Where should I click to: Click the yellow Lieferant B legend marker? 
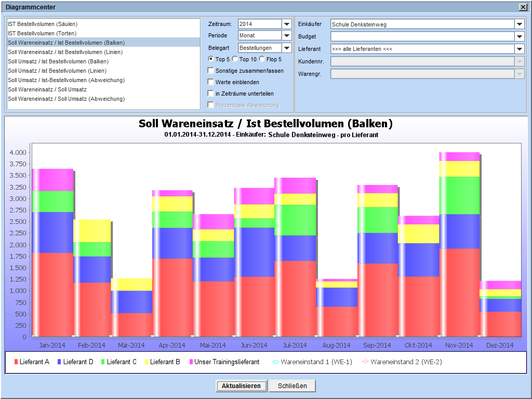coord(147,362)
